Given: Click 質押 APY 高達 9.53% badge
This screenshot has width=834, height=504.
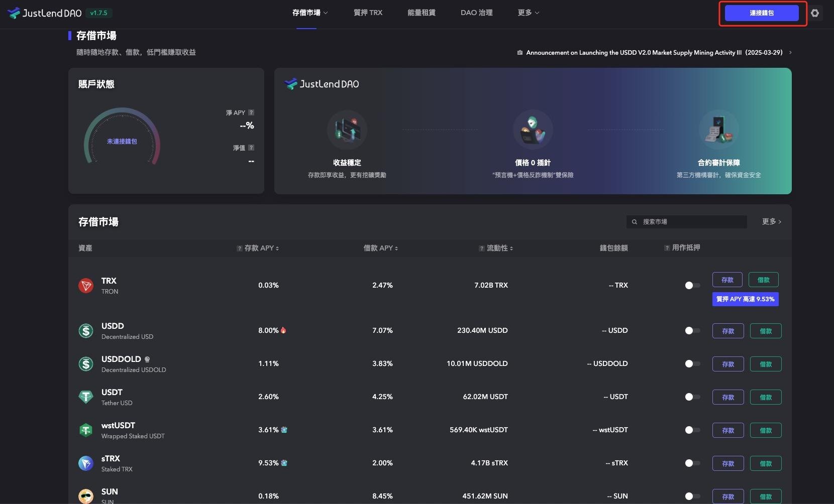Looking at the screenshot, I should [x=746, y=299].
